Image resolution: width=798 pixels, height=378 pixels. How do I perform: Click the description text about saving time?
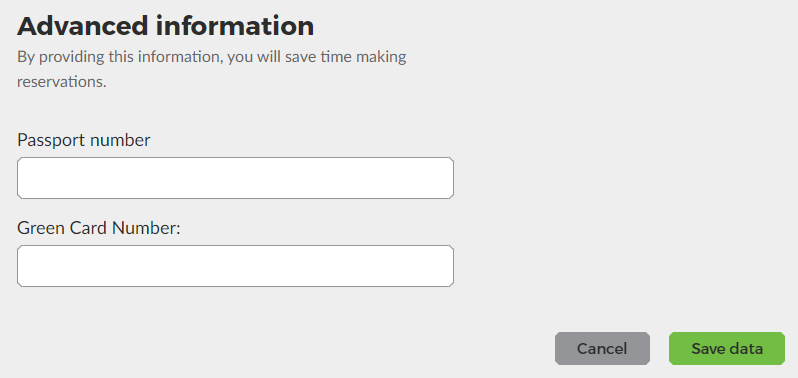pos(211,69)
